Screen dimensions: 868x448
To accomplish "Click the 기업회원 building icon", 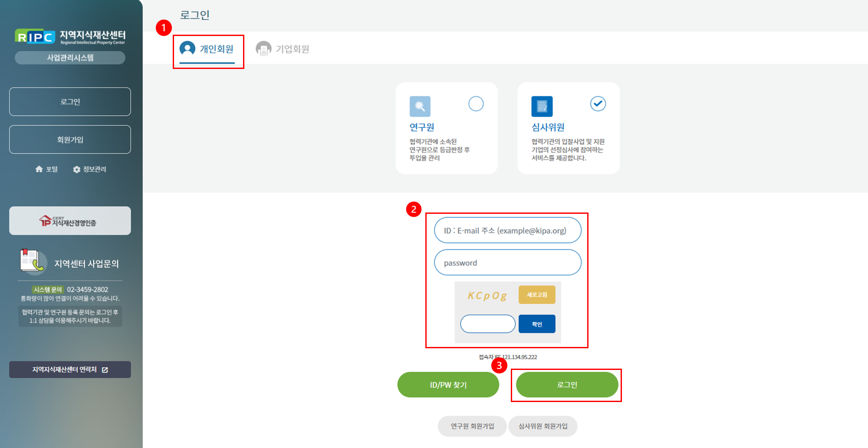I will [x=263, y=49].
